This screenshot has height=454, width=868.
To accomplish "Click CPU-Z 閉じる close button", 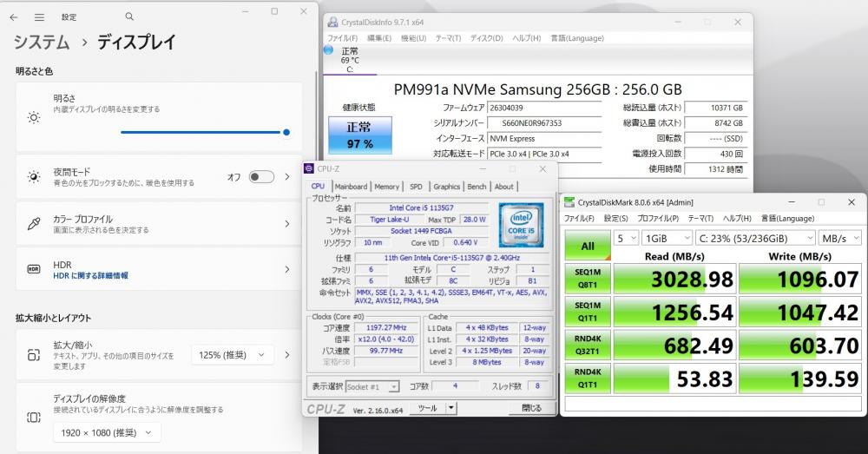I will coord(531,408).
